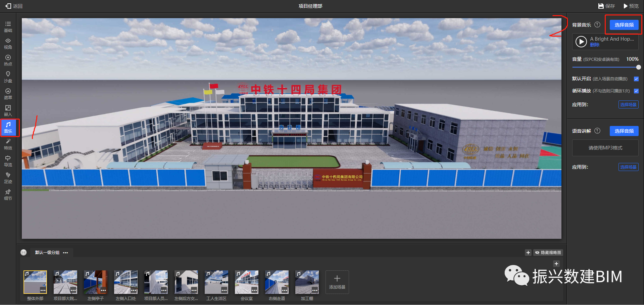Open the more menu on 项目部大院 thumbnail

(73, 290)
